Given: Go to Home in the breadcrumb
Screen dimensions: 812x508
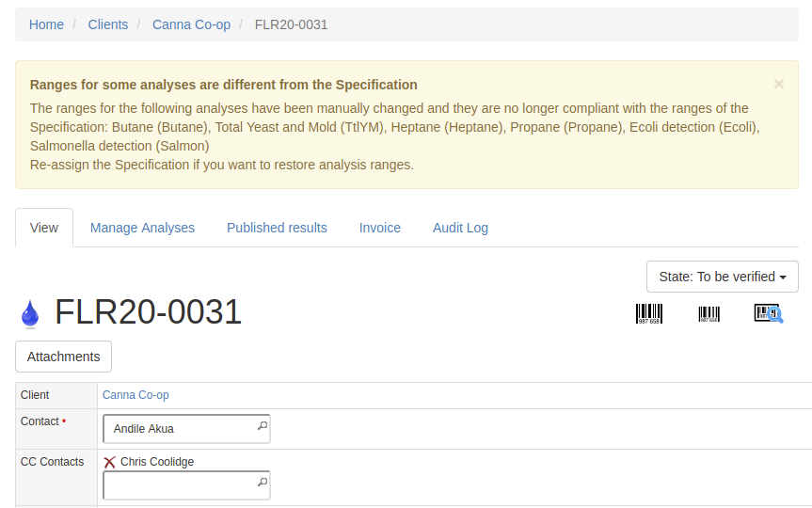Looking at the screenshot, I should click(46, 24).
